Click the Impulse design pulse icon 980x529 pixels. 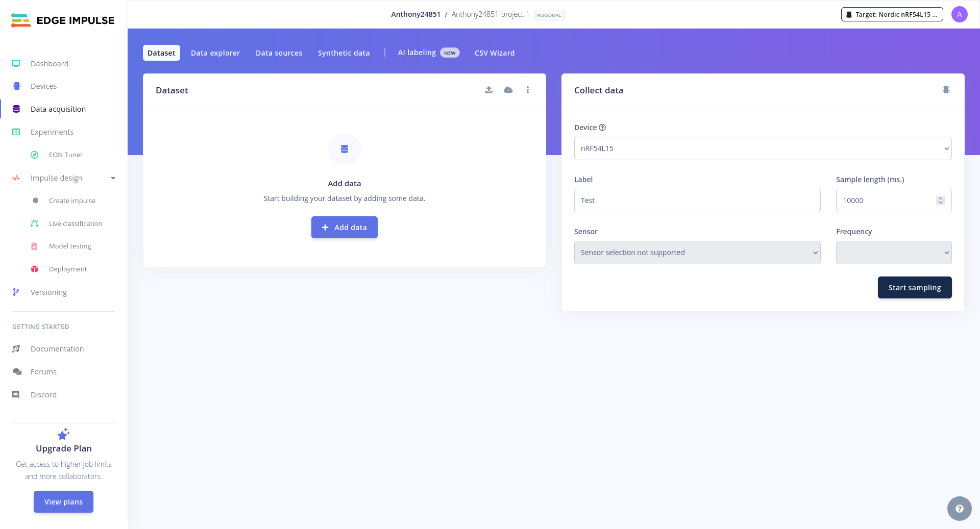click(x=16, y=178)
